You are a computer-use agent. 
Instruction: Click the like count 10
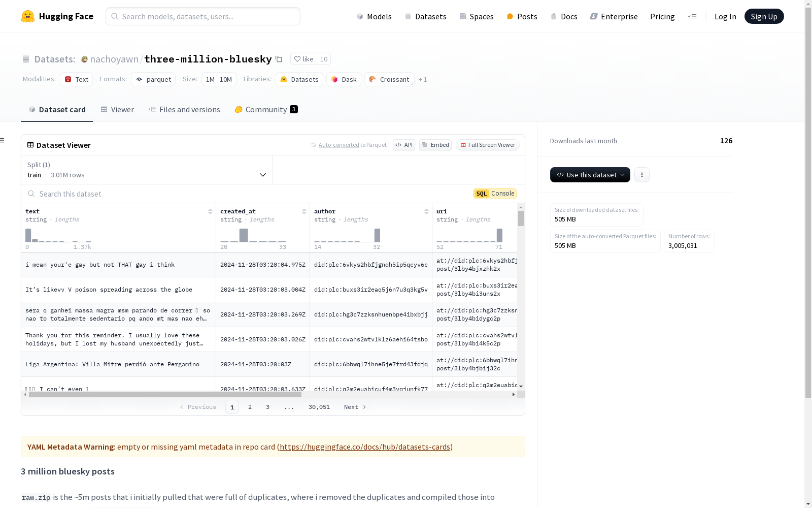324,59
